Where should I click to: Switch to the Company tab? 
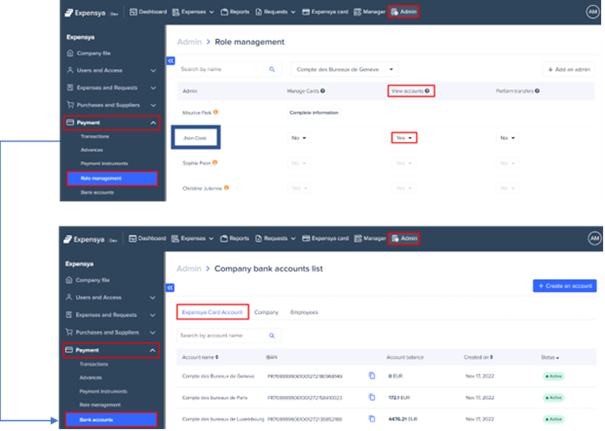266,313
